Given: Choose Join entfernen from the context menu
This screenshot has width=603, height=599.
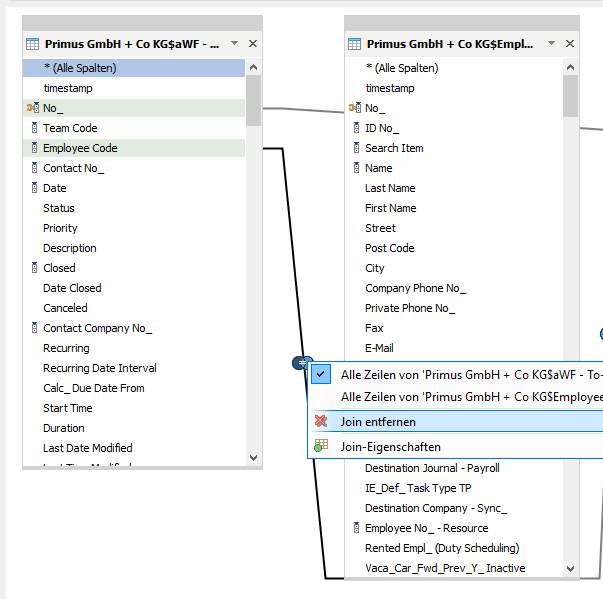Looking at the screenshot, I should click(378, 422).
